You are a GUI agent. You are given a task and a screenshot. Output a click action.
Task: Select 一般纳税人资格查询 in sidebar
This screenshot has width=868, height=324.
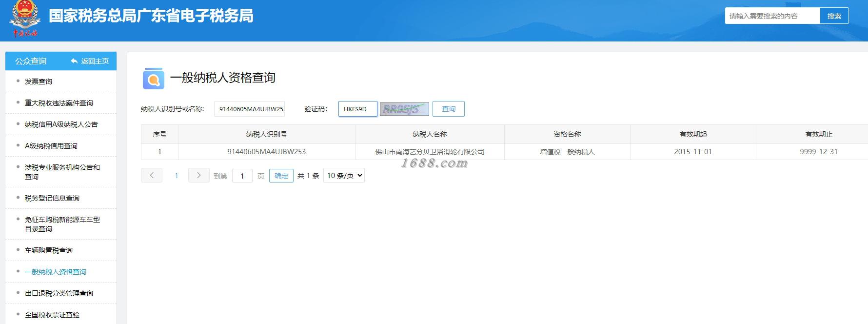pos(56,272)
